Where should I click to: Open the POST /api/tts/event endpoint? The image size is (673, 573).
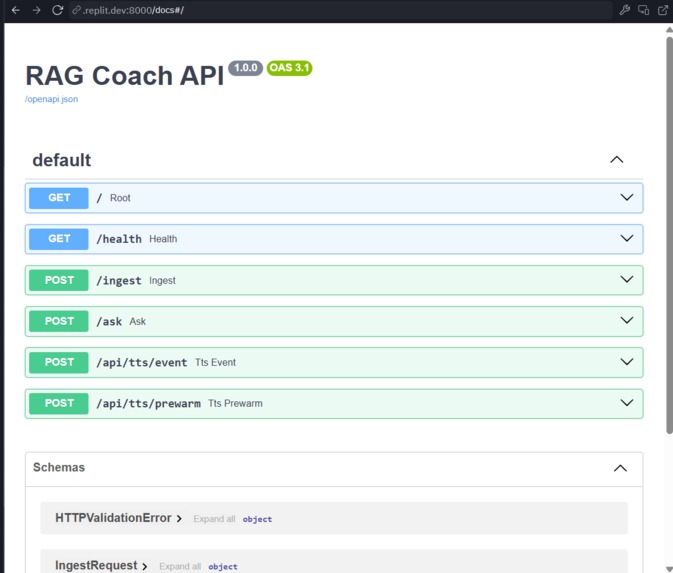tap(334, 362)
